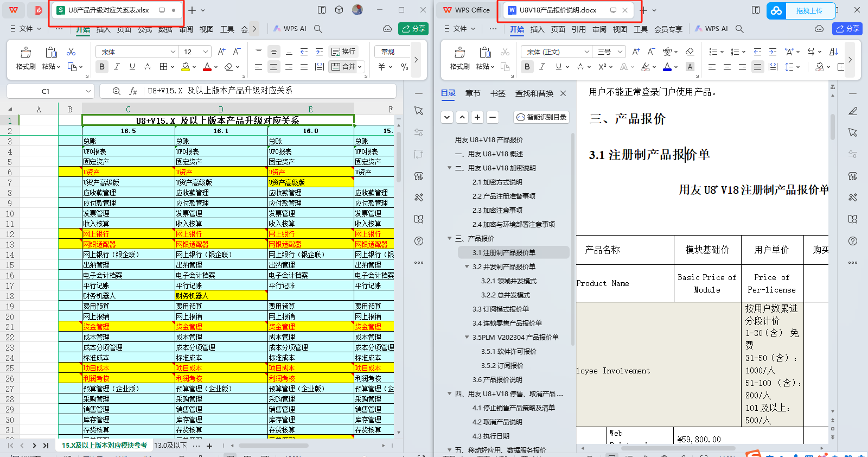Click the numbered list icon in document
868x457 pixels.
click(x=735, y=52)
